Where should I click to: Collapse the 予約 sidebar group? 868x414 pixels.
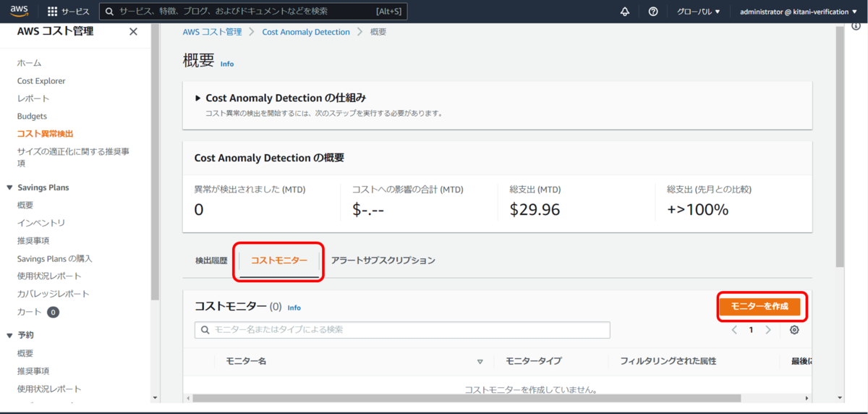[10, 335]
